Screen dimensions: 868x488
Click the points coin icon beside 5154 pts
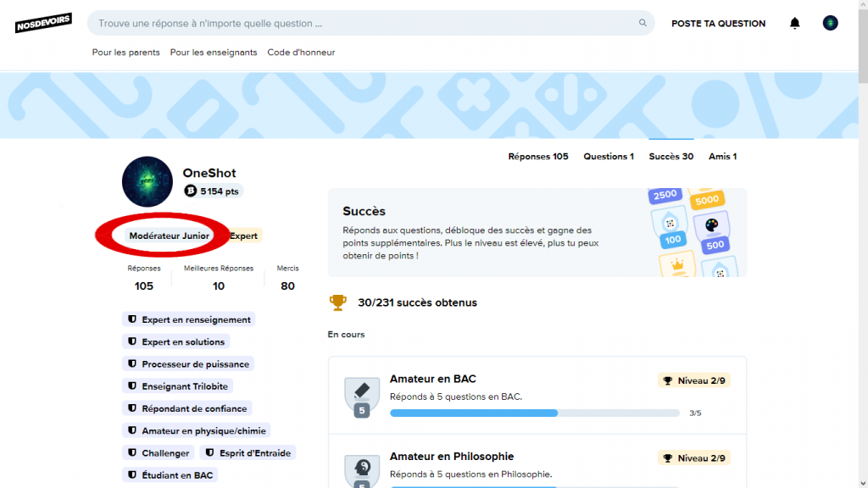click(191, 191)
